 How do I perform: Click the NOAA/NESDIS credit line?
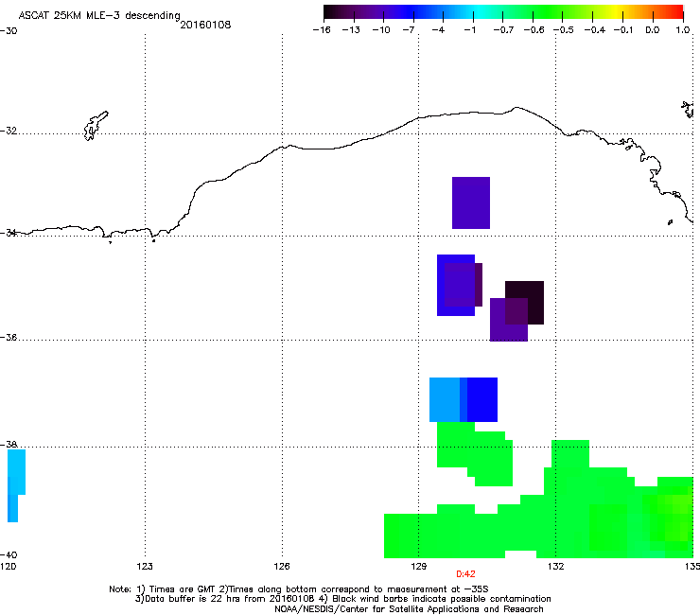coord(409,609)
